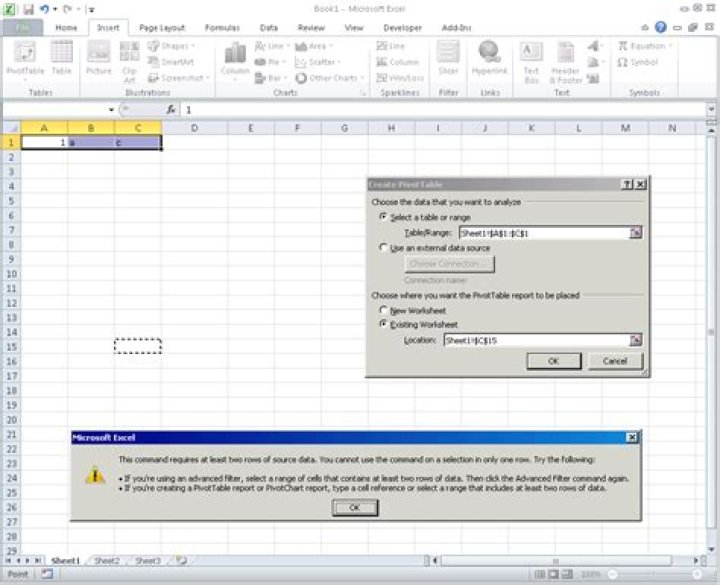720x585 pixels.
Task: Click OK in Create PivotTable dialog
Action: coord(554,361)
